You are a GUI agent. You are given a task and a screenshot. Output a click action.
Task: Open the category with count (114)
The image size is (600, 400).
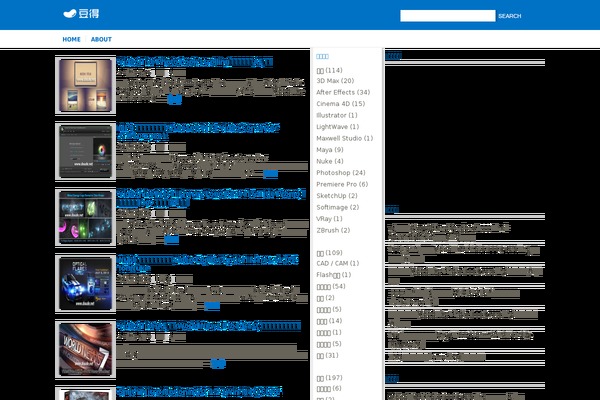[x=329, y=70]
